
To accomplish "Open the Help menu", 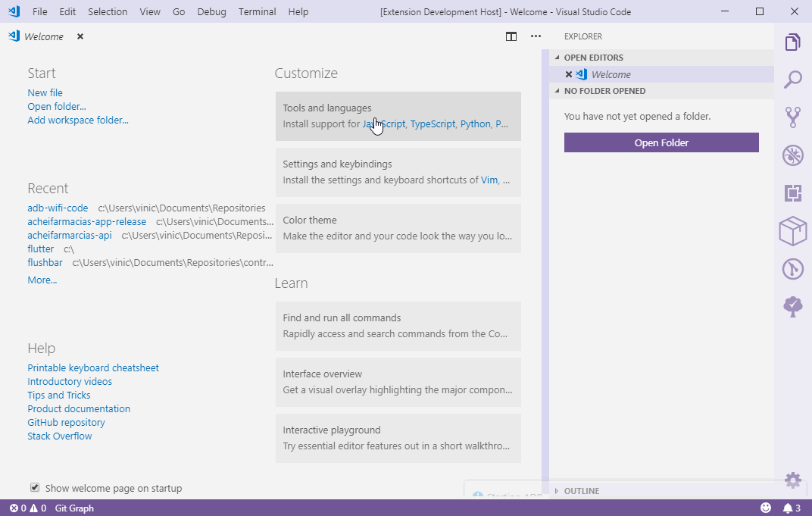I will (298, 11).
